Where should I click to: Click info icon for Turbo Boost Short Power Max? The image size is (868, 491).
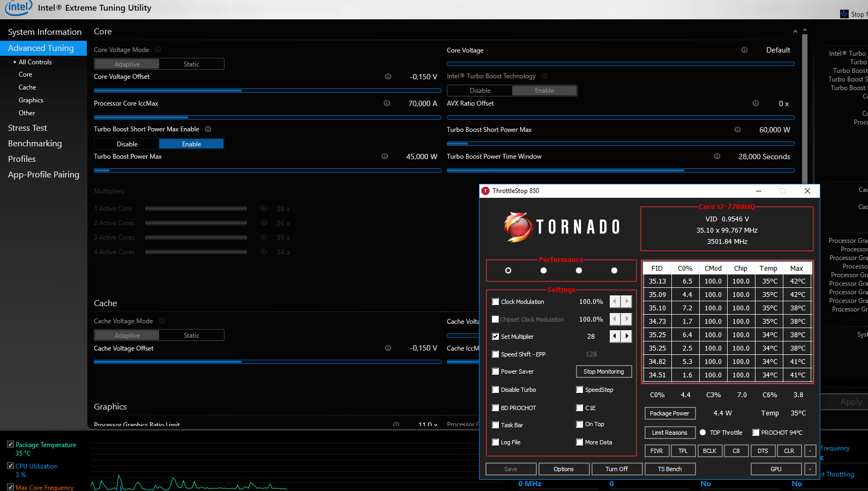tap(737, 129)
